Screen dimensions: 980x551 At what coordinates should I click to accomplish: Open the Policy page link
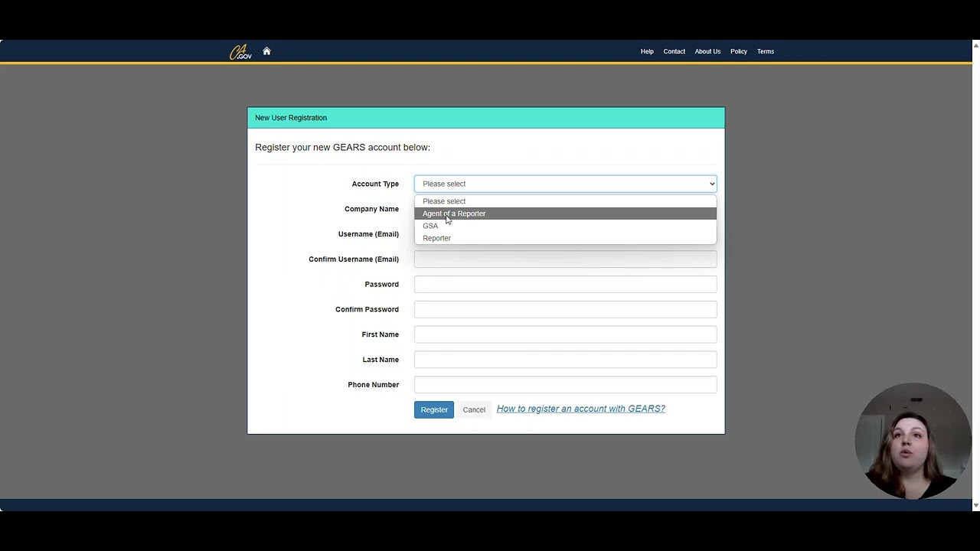coord(738,51)
